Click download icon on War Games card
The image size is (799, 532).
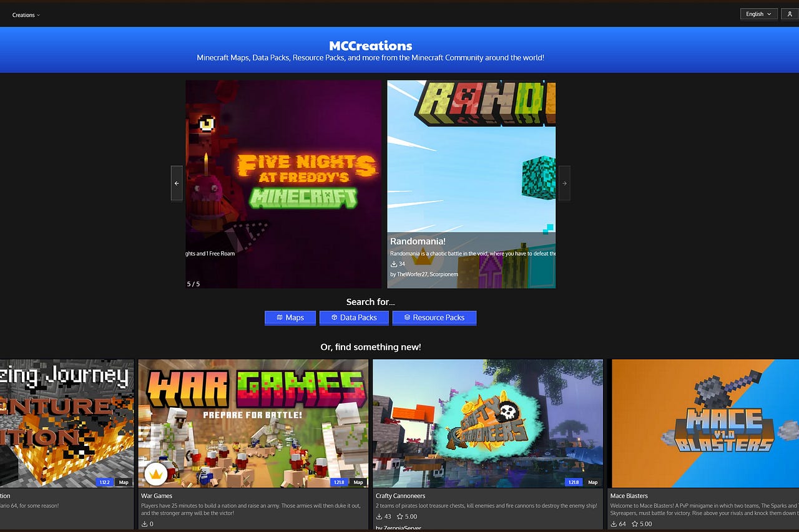(145, 524)
